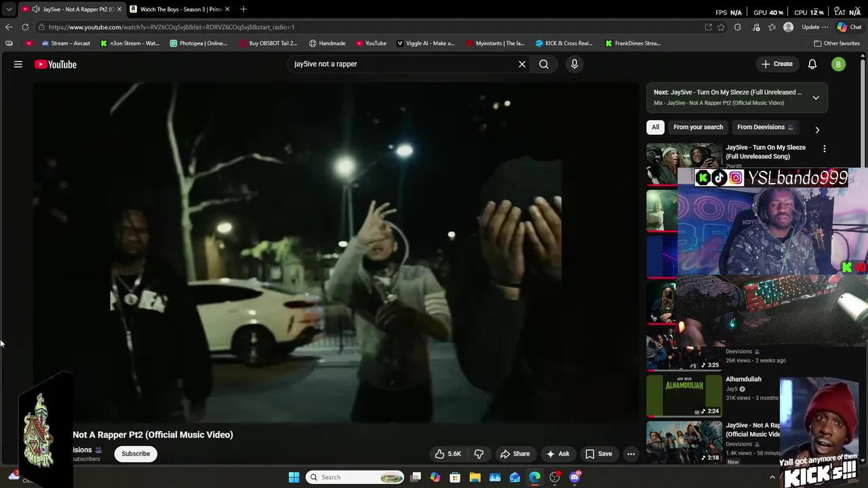The width and height of the screenshot is (868, 488).
Task: Clear the search box with the X
Action: tap(522, 64)
